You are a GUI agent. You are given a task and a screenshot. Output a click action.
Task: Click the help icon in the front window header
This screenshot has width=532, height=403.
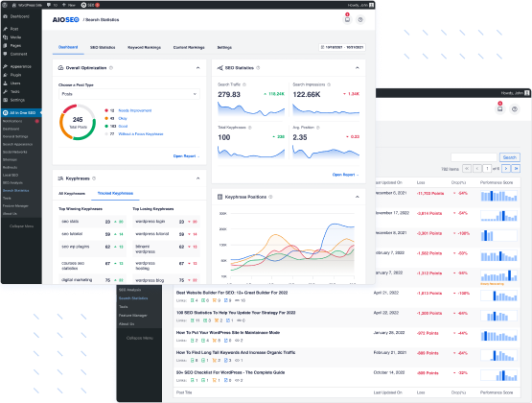tap(360, 20)
